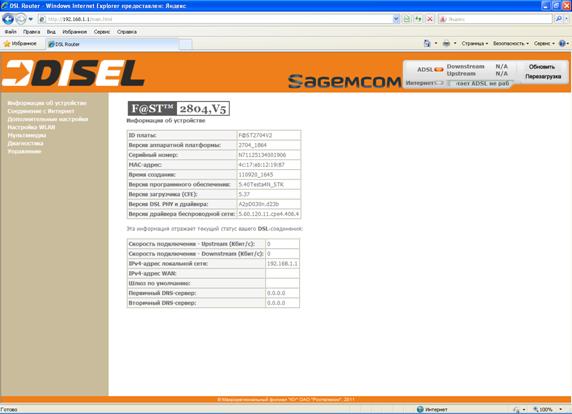Open the Справка menu

127,32
